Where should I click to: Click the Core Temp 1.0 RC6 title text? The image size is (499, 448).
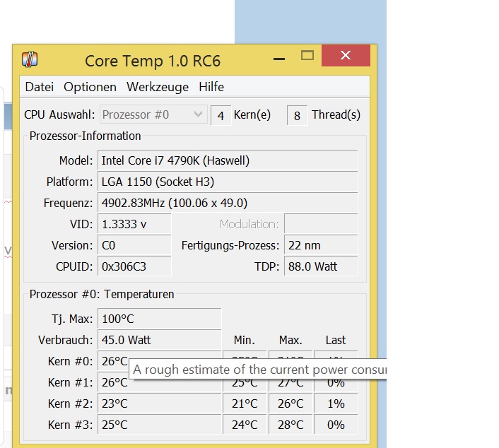pyautogui.click(x=153, y=61)
